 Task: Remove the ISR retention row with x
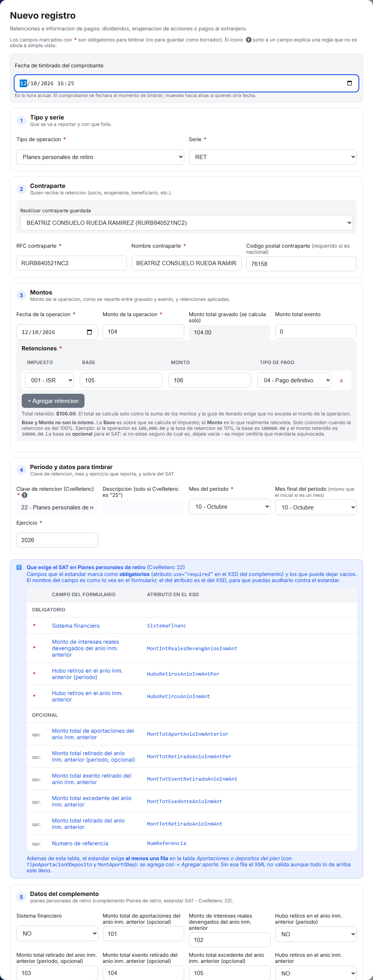341,380
